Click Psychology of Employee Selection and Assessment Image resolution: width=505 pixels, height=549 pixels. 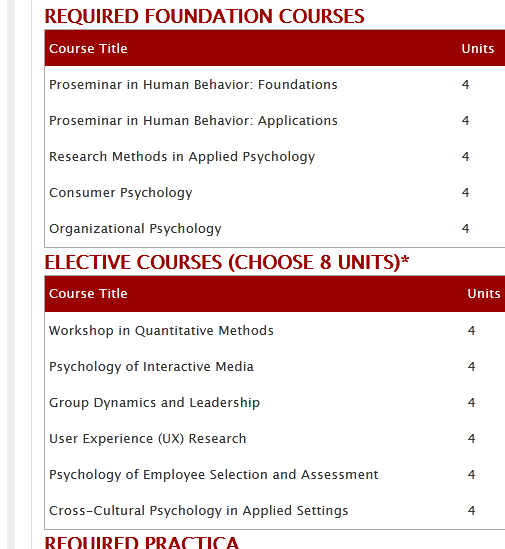[214, 475]
